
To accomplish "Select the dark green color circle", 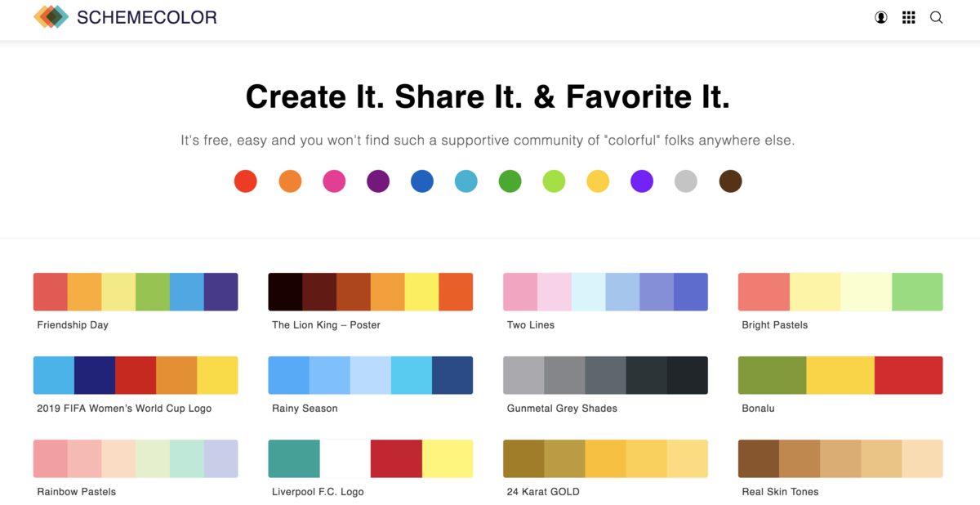I will pos(510,181).
